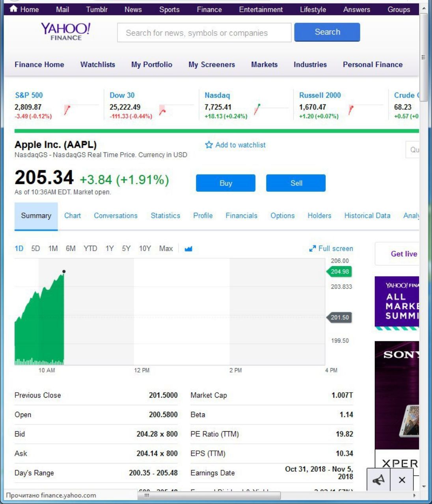Open Tumblr in the top bar
Viewport: 432px width, 504px height.
click(97, 9)
